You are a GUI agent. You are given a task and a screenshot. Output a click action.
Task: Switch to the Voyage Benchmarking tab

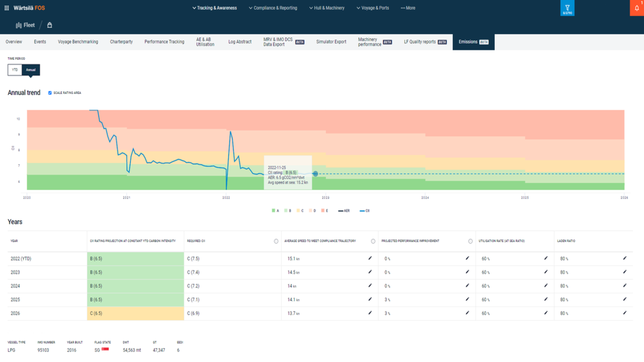[x=78, y=42]
